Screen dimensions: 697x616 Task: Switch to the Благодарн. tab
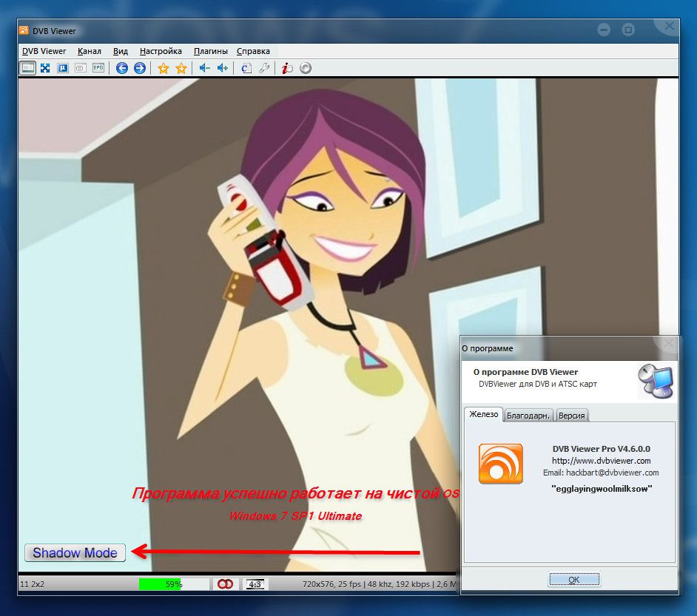coord(528,416)
